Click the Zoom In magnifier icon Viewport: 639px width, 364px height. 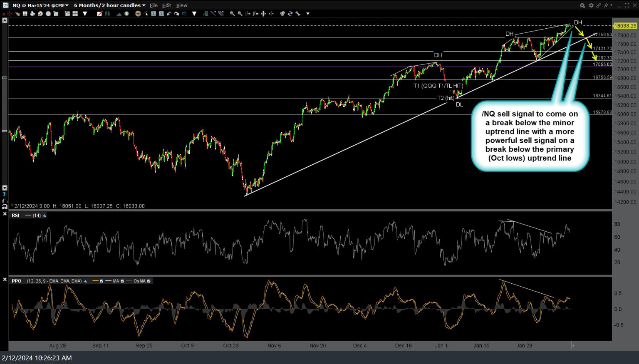pyautogui.click(x=231, y=14)
